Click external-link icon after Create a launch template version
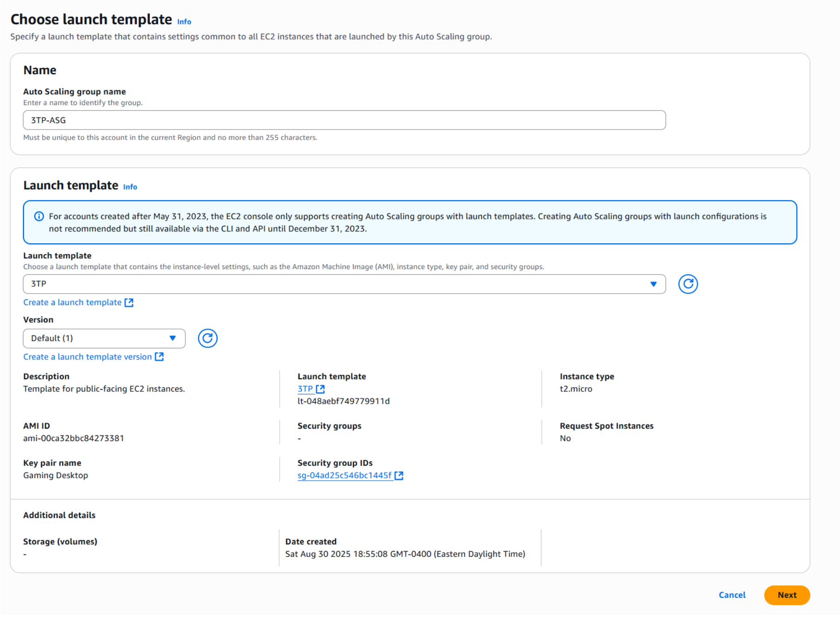Viewport: 840px width, 624px height. pyautogui.click(x=159, y=357)
